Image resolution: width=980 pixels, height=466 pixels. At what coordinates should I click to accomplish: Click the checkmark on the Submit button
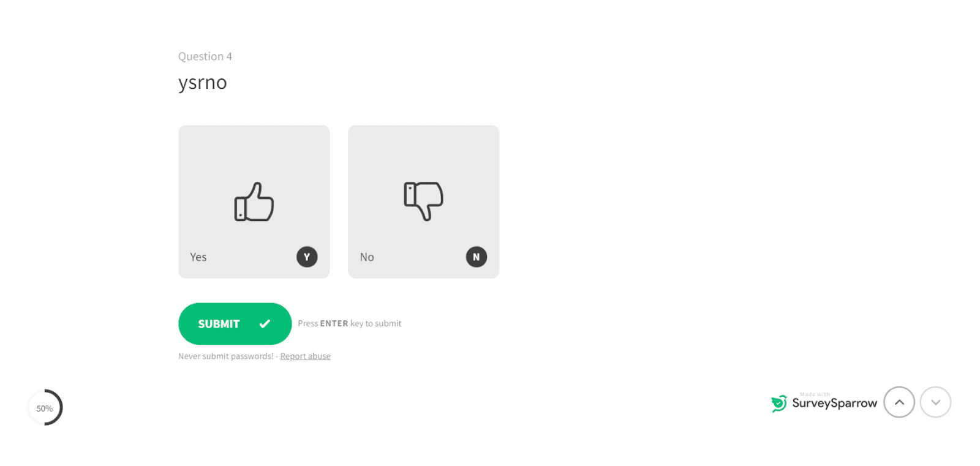coord(265,324)
